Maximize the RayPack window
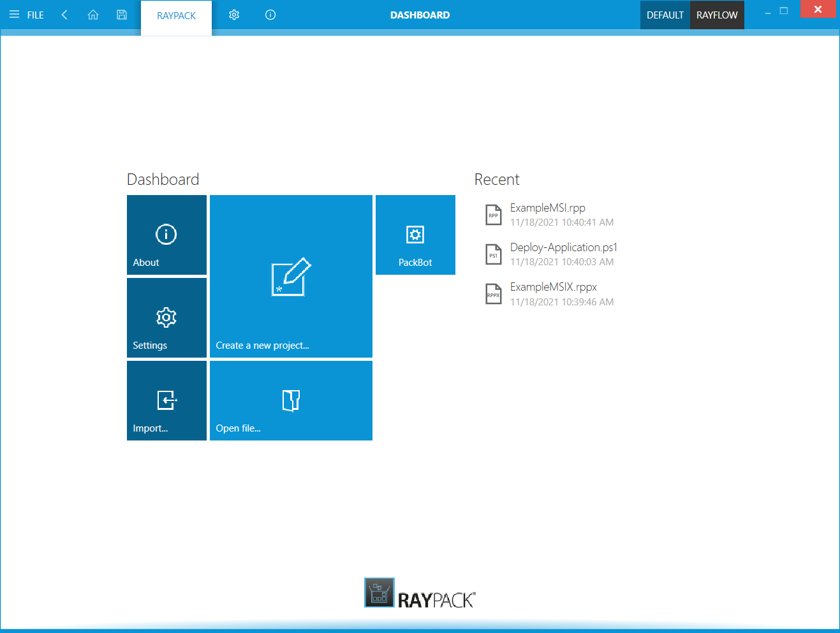The height and width of the screenshot is (633, 840). coord(784,11)
